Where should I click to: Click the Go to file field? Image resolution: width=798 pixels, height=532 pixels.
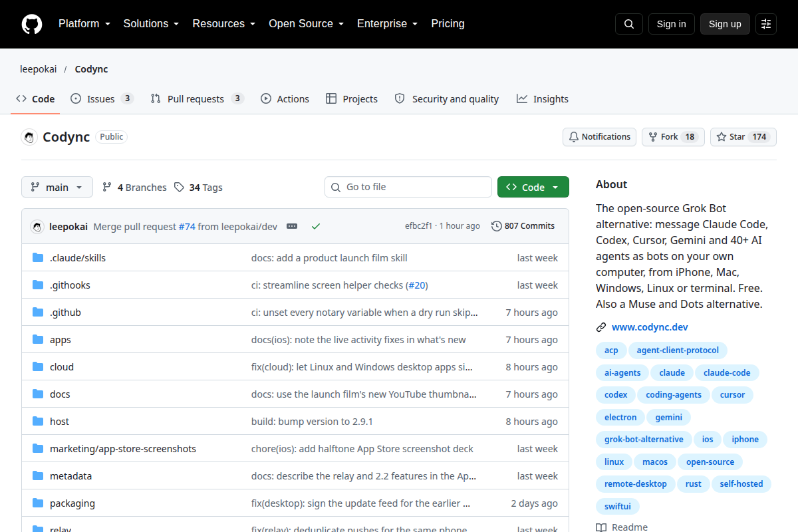point(408,187)
